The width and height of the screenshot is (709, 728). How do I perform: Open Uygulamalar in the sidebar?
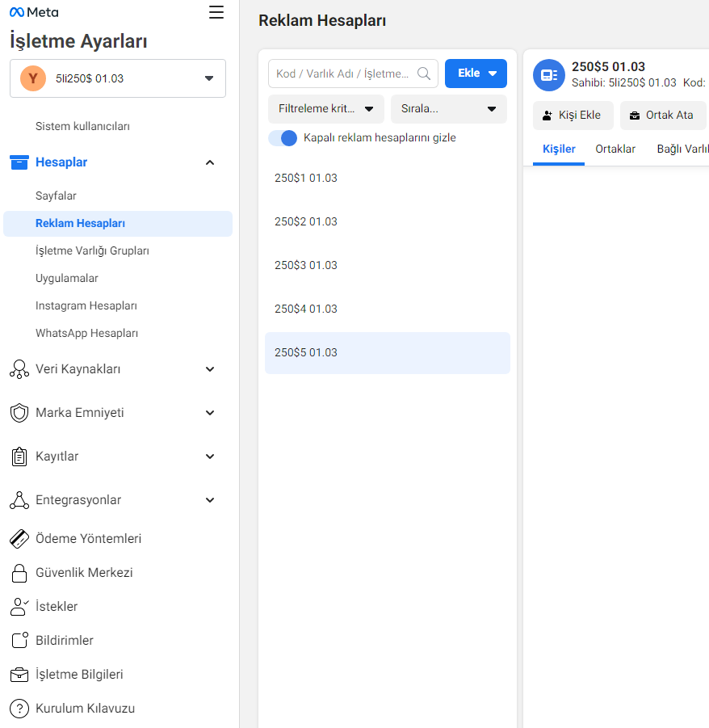[67, 279]
